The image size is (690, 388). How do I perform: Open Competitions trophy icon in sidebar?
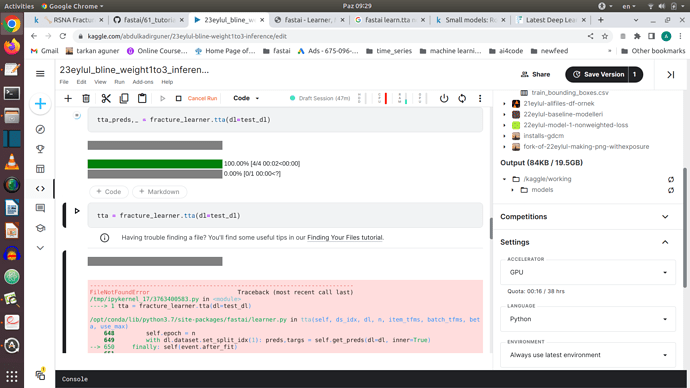(40, 149)
